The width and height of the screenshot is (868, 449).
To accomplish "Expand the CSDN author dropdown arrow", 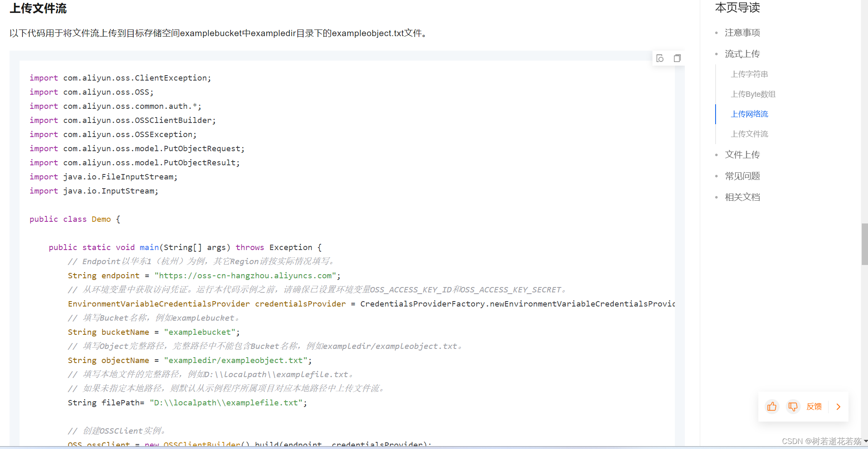I will (864, 442).
